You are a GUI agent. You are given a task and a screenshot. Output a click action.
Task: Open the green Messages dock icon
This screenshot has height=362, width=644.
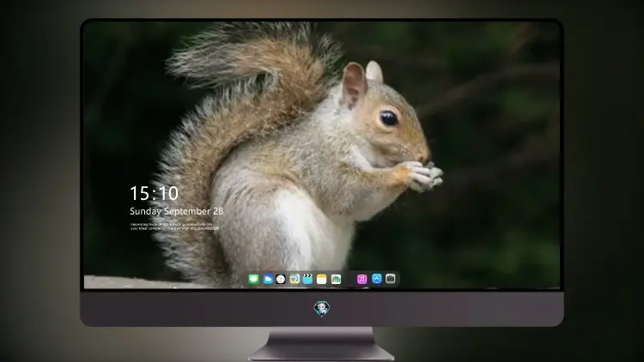pyautogui.click(x=253, y=279)
